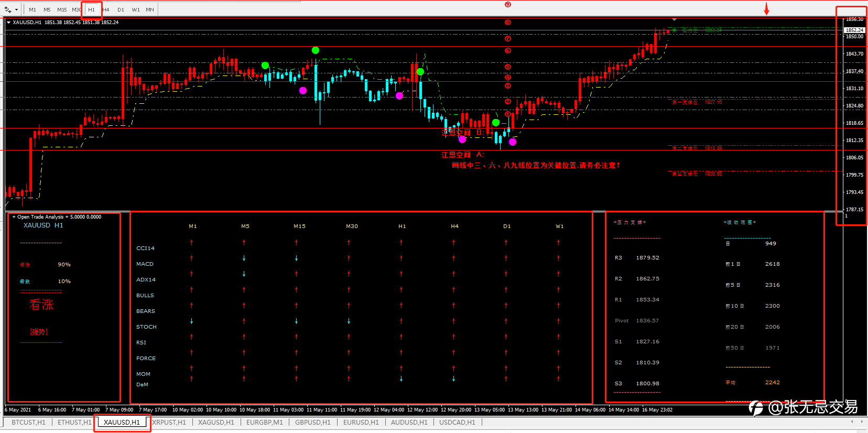Viewport: 868px width, 433px height.
Task: Select the H1 timeframe button
Action: click(x=92, y=9)
